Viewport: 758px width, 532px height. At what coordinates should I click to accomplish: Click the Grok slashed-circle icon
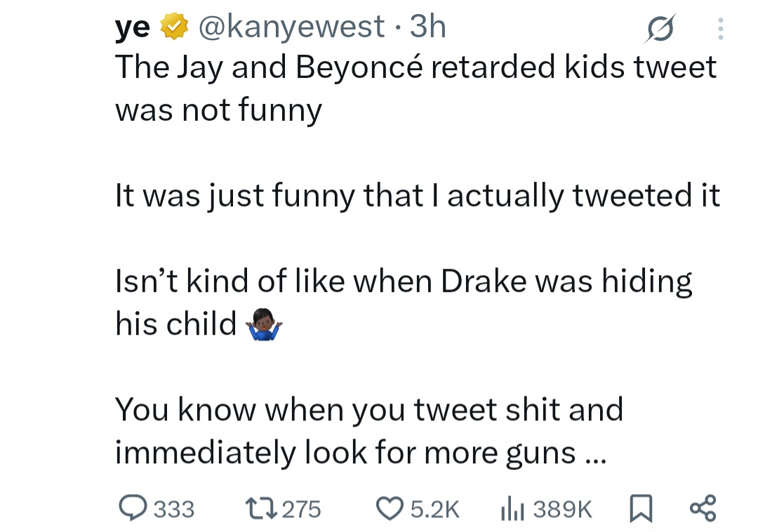(x=661, y=28)
